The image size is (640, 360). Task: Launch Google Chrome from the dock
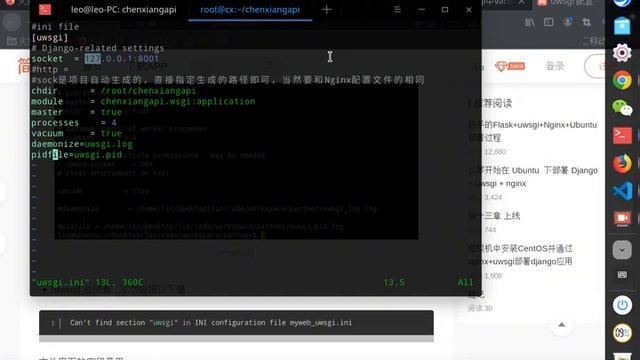tap(622, 80)
